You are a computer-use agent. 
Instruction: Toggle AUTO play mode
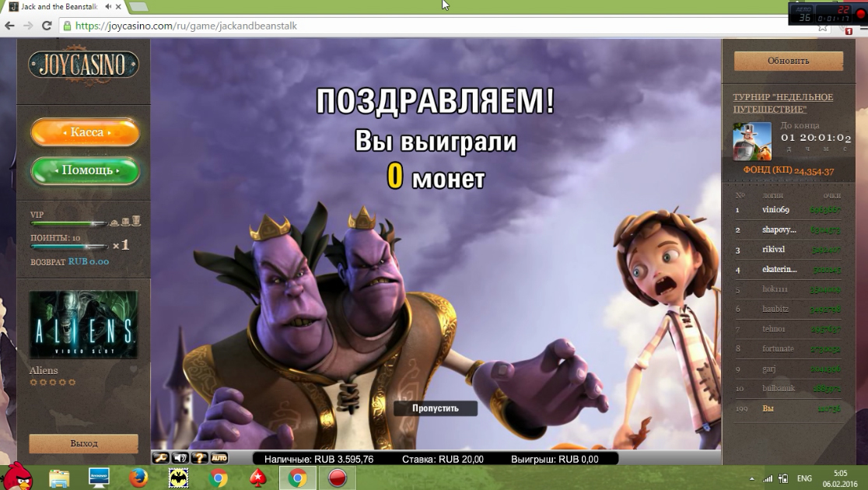[219, 458]
